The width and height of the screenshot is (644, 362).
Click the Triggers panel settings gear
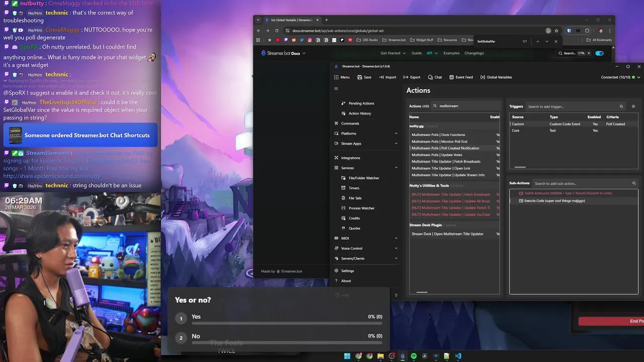tap(633, 106)
